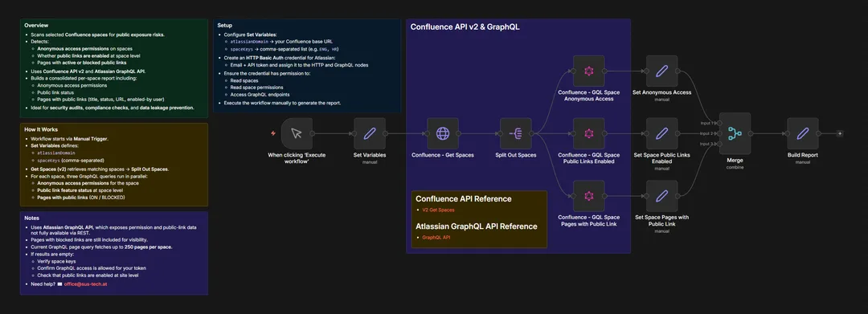The image size is (868, 314).
Task: Click 'Verify space keys' in Notes
Action: click(56, 261)
